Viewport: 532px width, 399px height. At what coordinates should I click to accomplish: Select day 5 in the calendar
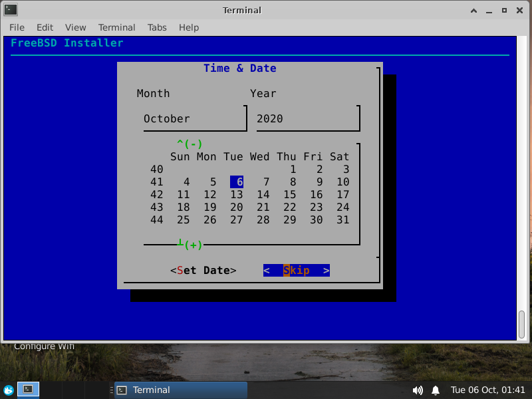click(x=213, y=182)
